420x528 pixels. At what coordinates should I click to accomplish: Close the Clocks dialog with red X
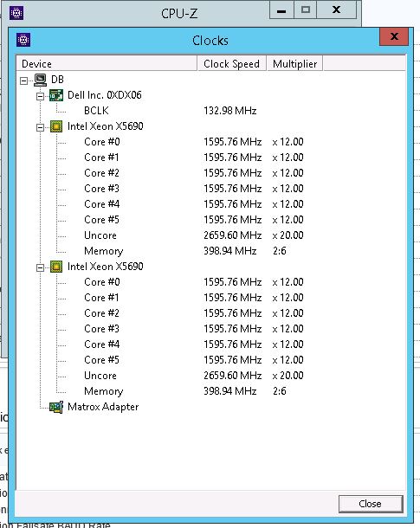[394, 36]
